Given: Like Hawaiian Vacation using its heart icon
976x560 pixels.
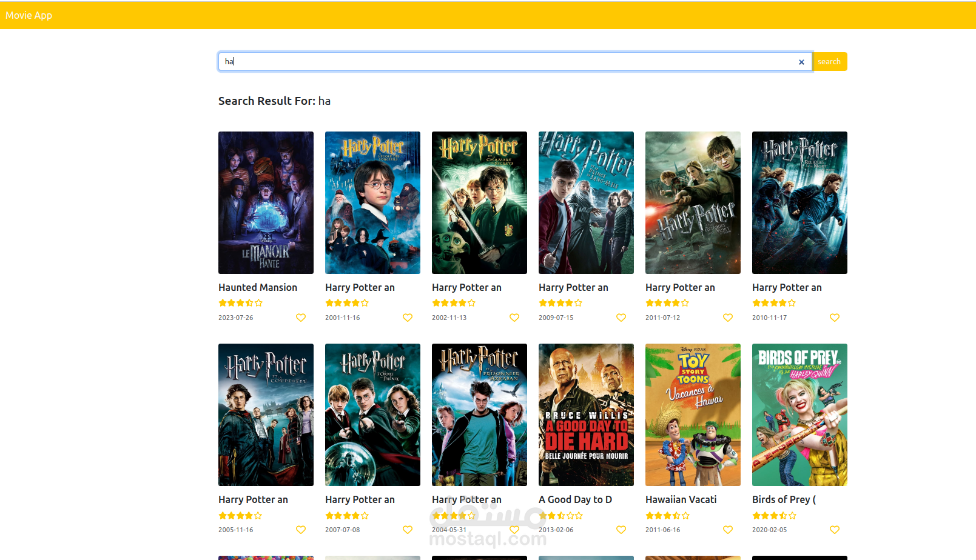Looking at the screenshot, I should pos(728,530).
